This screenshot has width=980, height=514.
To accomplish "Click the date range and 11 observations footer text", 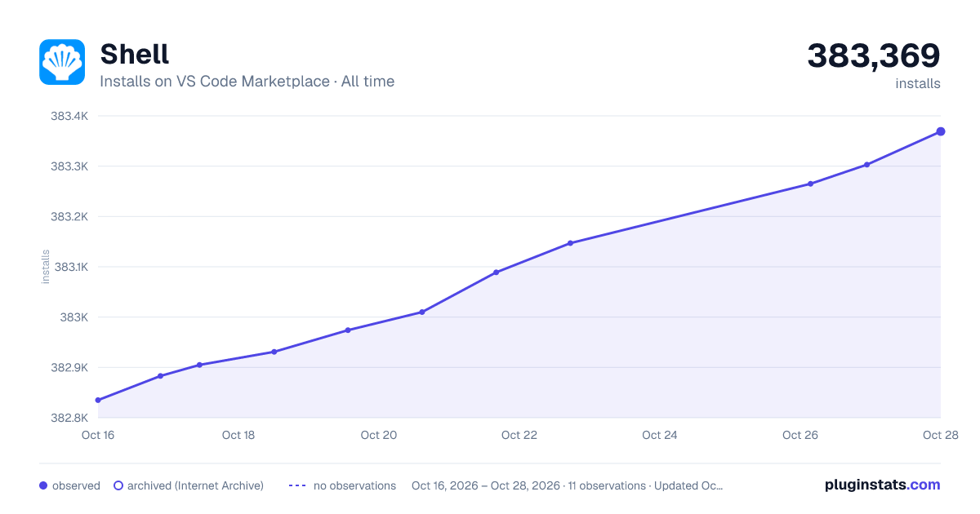I will [x=568, y=485].
